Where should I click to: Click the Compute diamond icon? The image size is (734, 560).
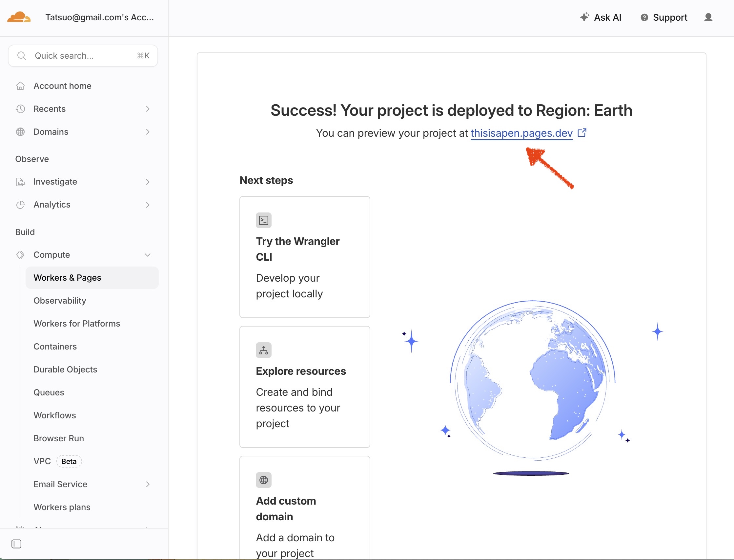coord(20,255)
